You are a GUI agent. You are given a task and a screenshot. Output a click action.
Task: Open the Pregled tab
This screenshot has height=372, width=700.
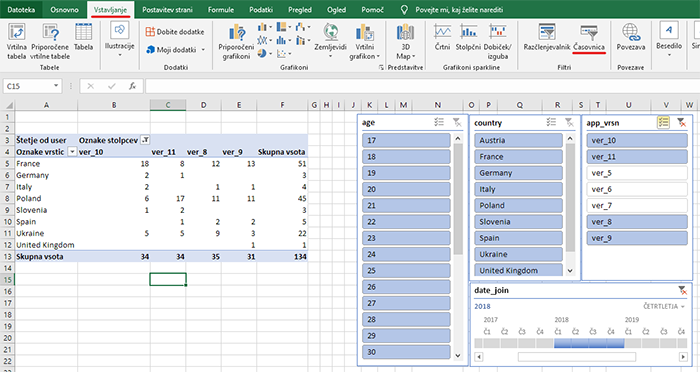pyautogui.click(x=300, y=9)
